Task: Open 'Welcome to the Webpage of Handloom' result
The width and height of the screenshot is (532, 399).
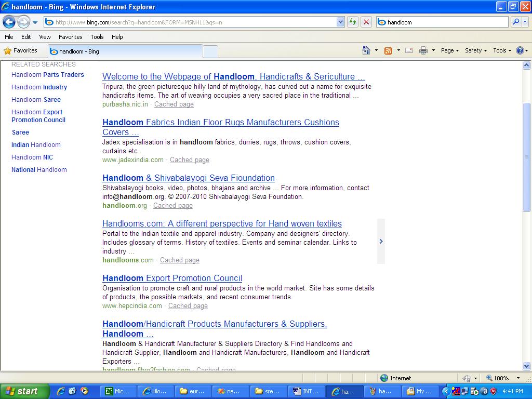Action: point(233,77)
